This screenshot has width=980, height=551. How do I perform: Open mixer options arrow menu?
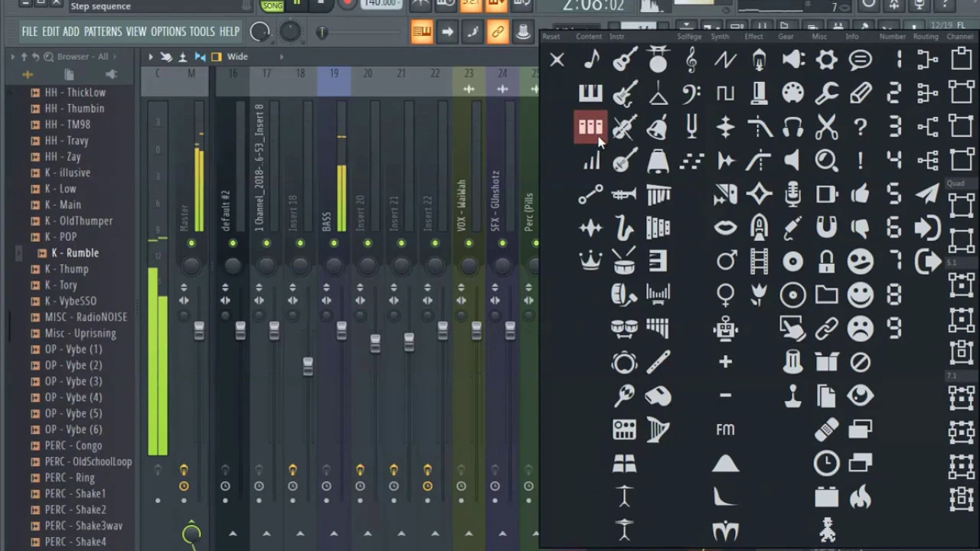pyautogui.click(x=151, y=57)
